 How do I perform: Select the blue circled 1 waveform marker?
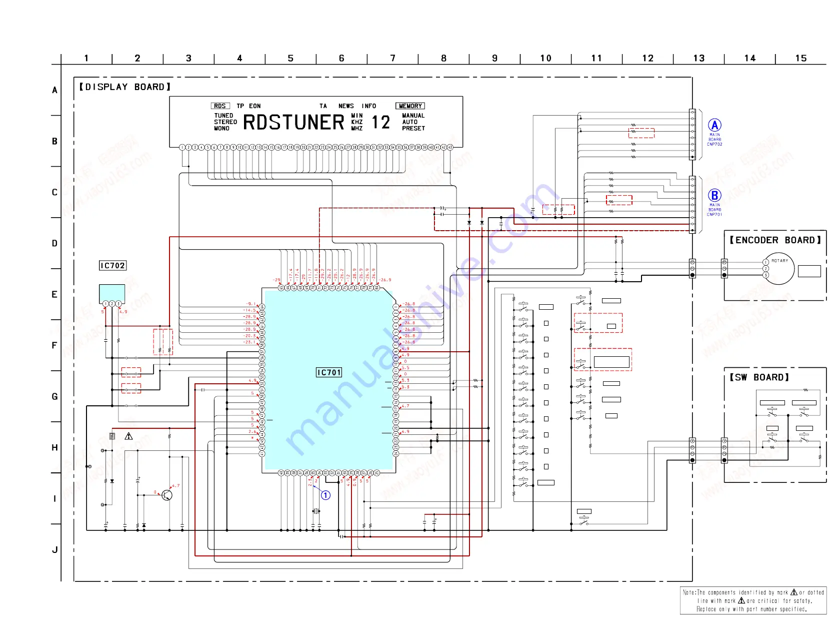pyautogui.click(x=325, y=495)
